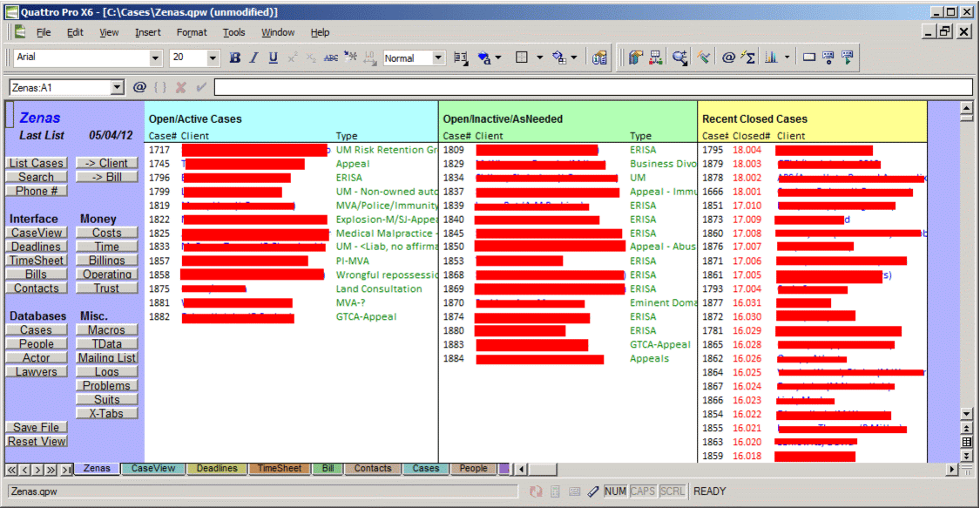Click the QuickSum sigma icon
Image resolution: width=980 pixels, height=508 pixels.
tap(747, 58)
